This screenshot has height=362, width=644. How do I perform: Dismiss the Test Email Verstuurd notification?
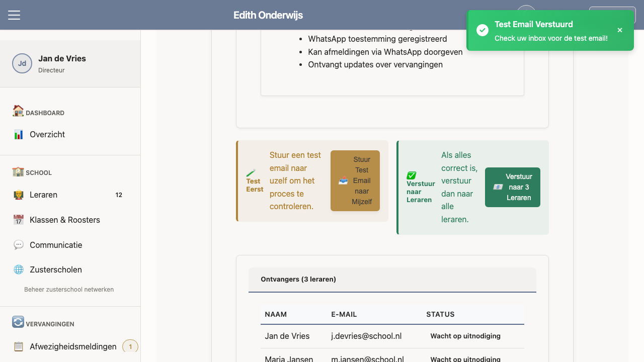(x=620, y=30)
